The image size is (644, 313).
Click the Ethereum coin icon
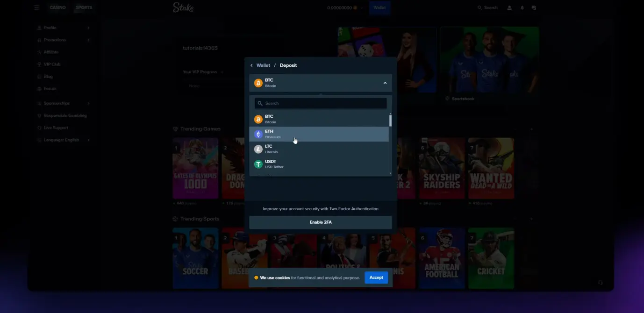click(258, 134)
